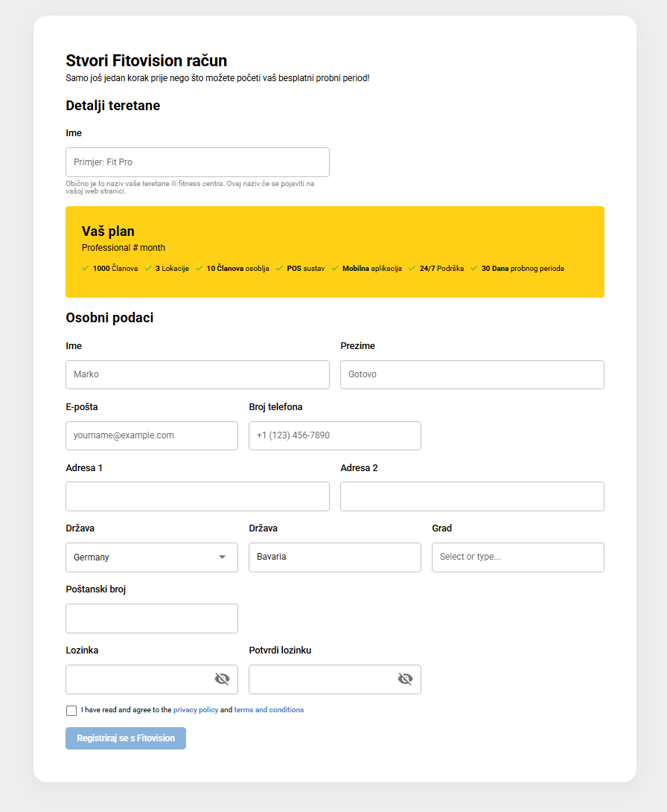Tick the privacy policy agreement checkbox
Screen dimensions: 667x812
(71, 711)
